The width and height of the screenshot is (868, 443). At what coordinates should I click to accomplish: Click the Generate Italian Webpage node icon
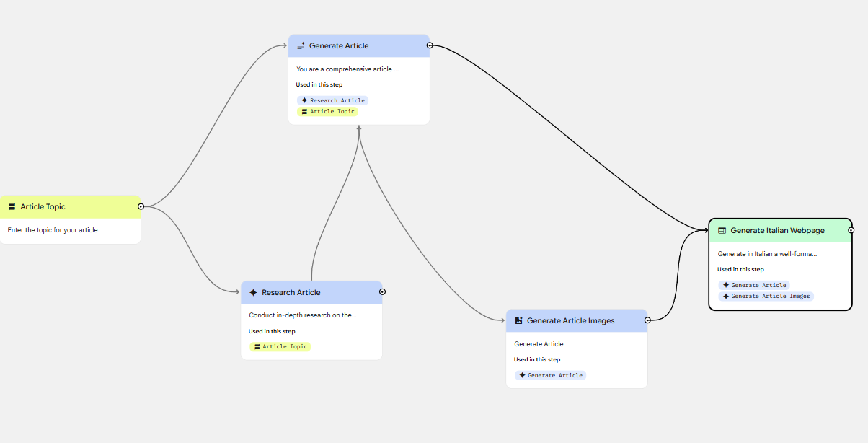tap(722, 231)
